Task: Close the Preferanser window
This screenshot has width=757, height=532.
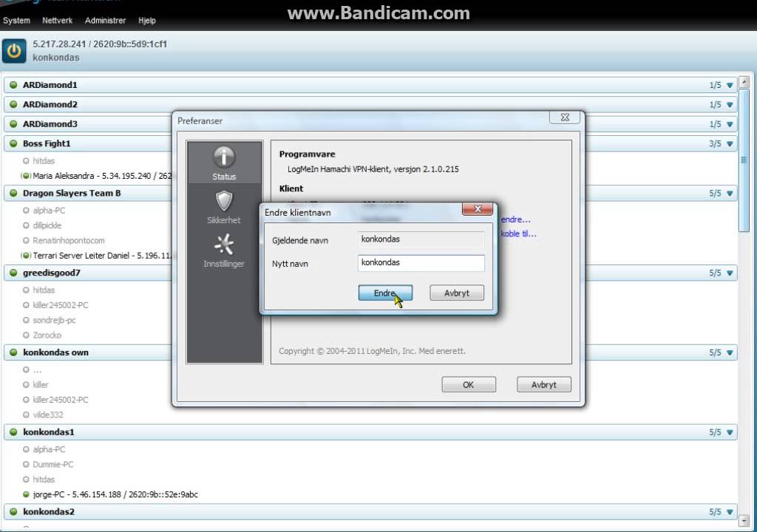Action: point(565,117)
